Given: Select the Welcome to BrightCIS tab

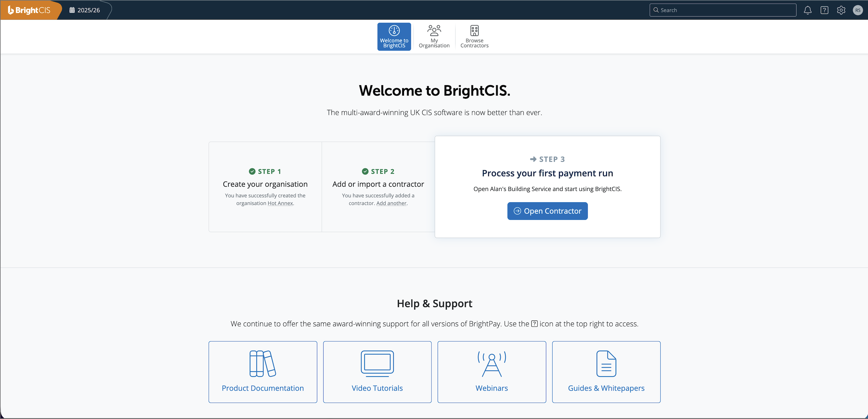Looking at the screenshot, I should click(x=394, y=36).
